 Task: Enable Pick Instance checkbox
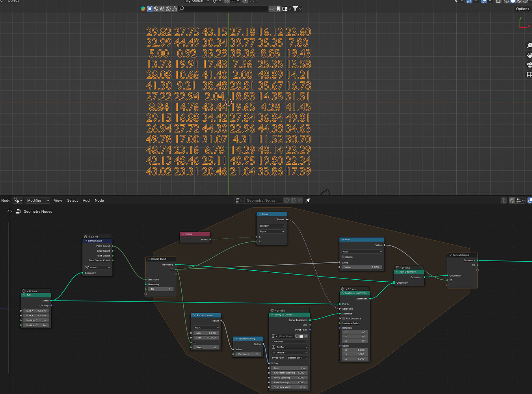344,318
